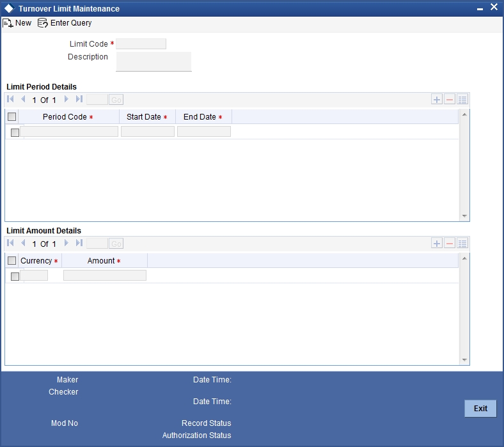Click the Description text area

tap(154, 61)
